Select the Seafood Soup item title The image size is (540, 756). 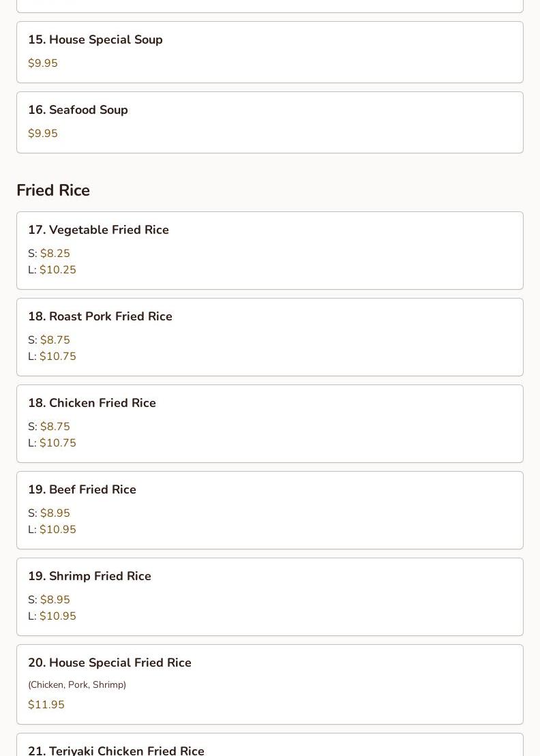(x=78, y=110)
